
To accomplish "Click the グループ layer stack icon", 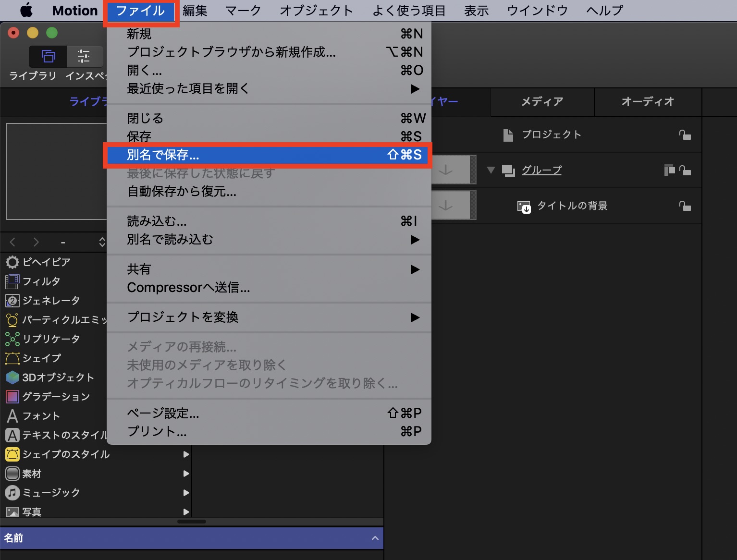I will coord(508,170).
